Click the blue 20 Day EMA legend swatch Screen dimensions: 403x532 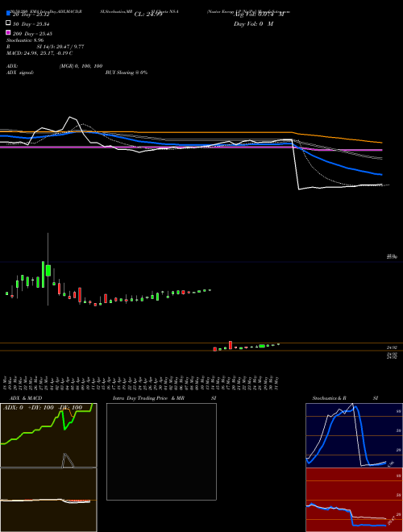click(x=8, y=14)
